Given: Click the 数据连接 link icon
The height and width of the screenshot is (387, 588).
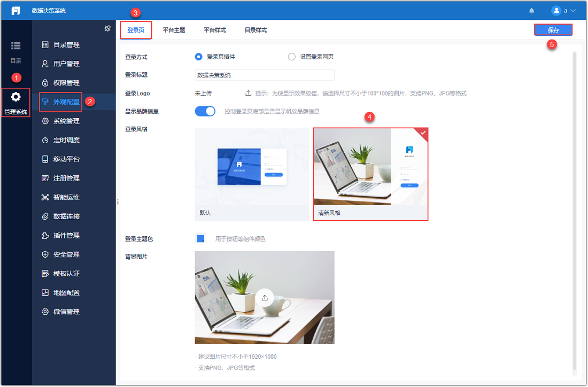Looking at the screenshot, I should [45, 216].
